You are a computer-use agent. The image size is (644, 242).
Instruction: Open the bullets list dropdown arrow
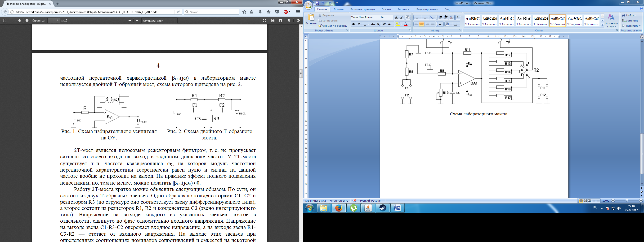click(420, 17)
